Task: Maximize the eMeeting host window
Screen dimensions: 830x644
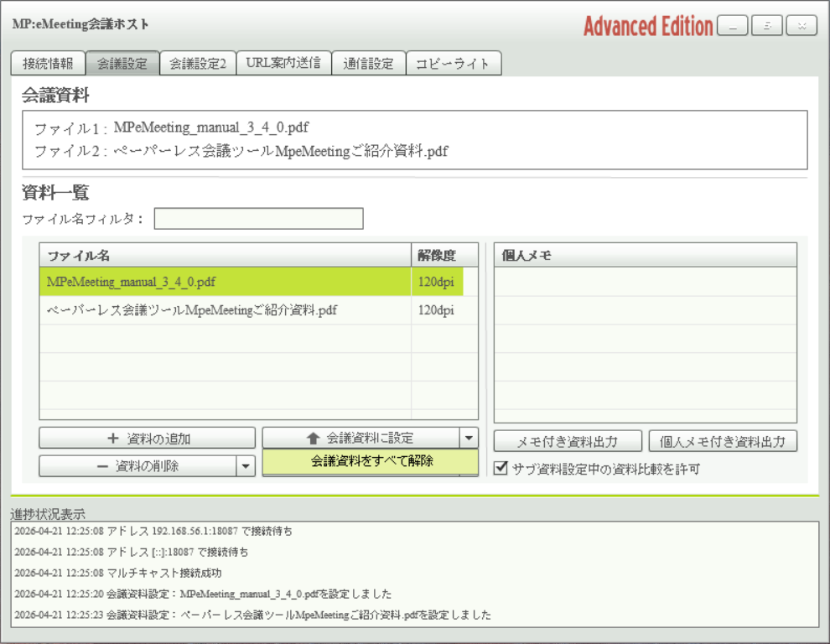Action: pos(766,26)
